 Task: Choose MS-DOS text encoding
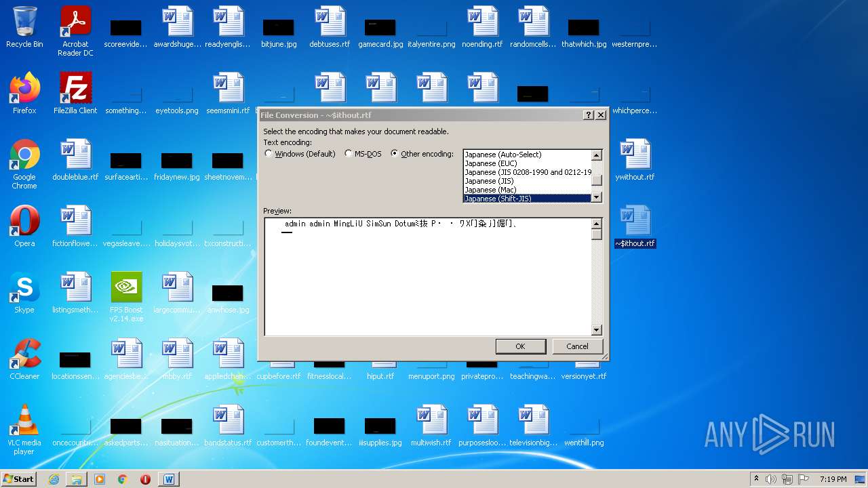click(363, 154)
